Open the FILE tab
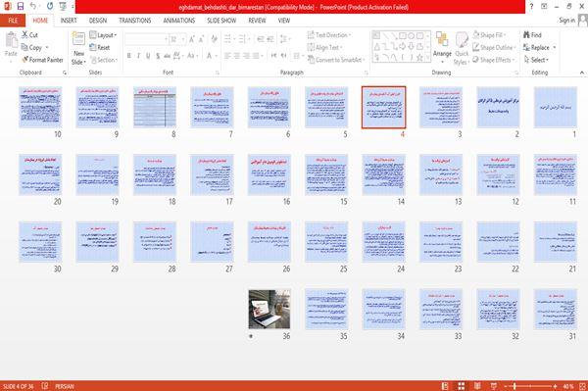 (x=13, y=21)
